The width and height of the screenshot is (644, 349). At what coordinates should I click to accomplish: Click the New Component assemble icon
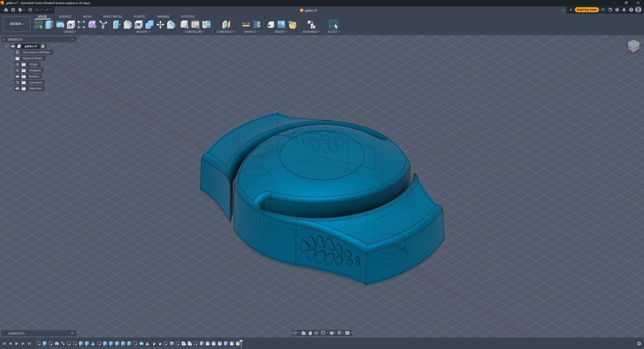[x=311, y=25]
